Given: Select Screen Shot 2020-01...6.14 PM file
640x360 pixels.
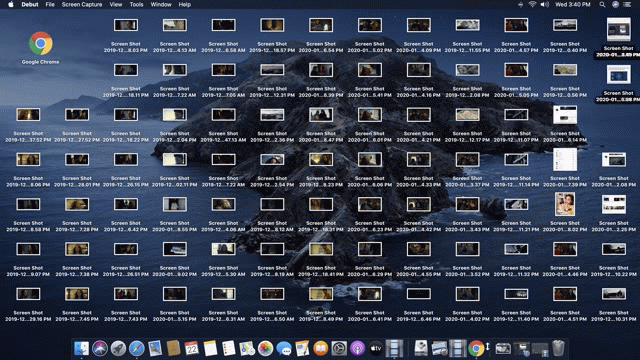Looking at the screenshot, I should 565,115.
